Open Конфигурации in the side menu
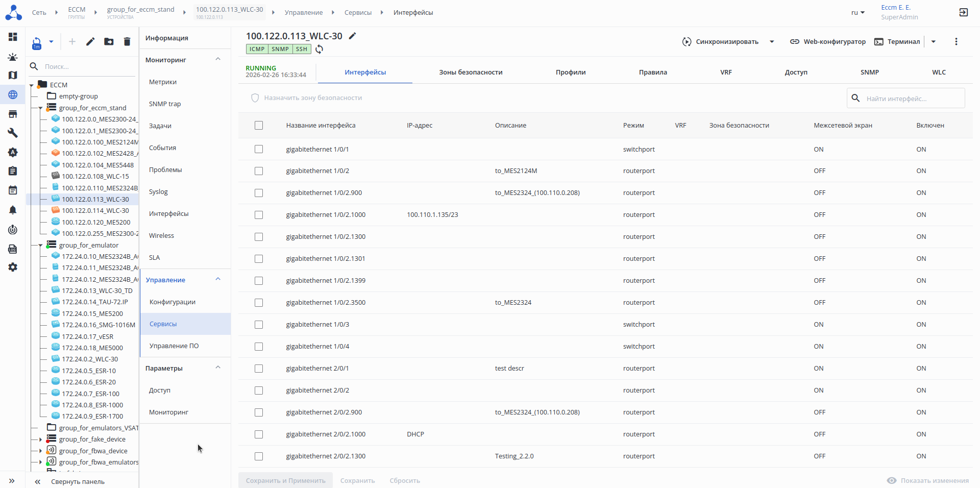The height and width of the screenshot is (488, 980). [x=173, y=302]
